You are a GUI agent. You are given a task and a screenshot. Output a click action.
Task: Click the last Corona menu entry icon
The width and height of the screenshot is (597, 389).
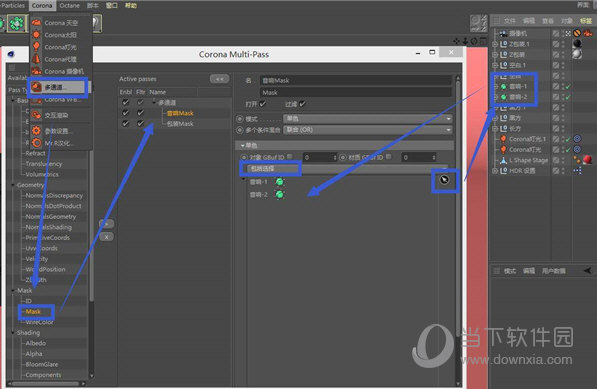36,143
